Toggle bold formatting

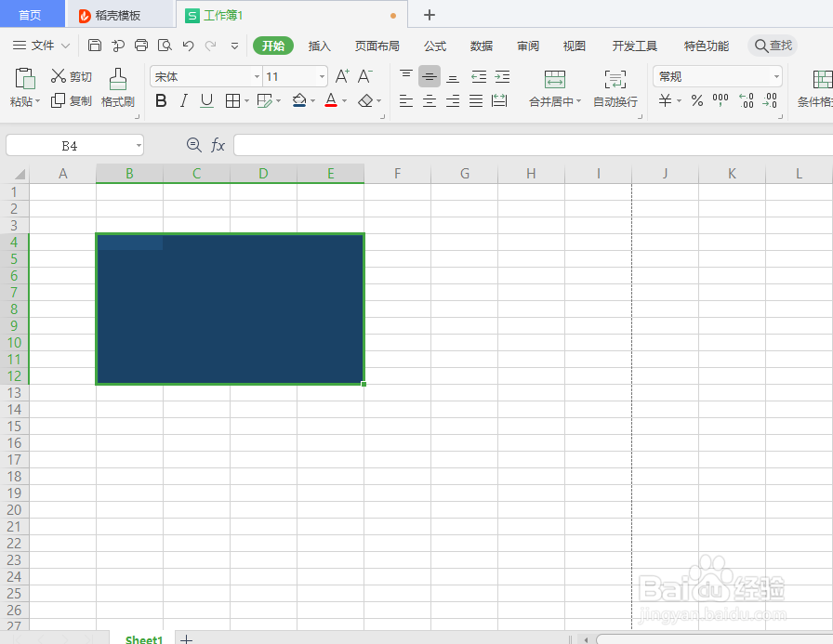point(161,100)
